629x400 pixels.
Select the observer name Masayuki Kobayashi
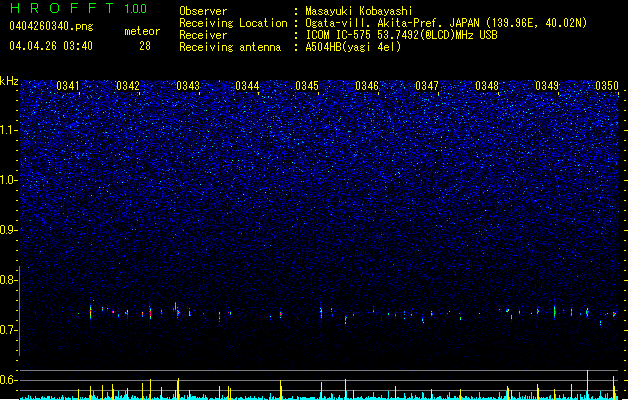pos(359,11)
